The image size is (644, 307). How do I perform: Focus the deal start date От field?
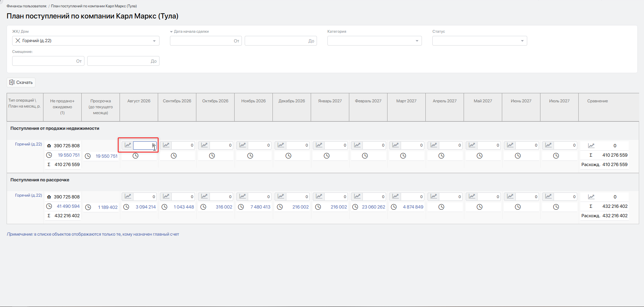(206, 41)
